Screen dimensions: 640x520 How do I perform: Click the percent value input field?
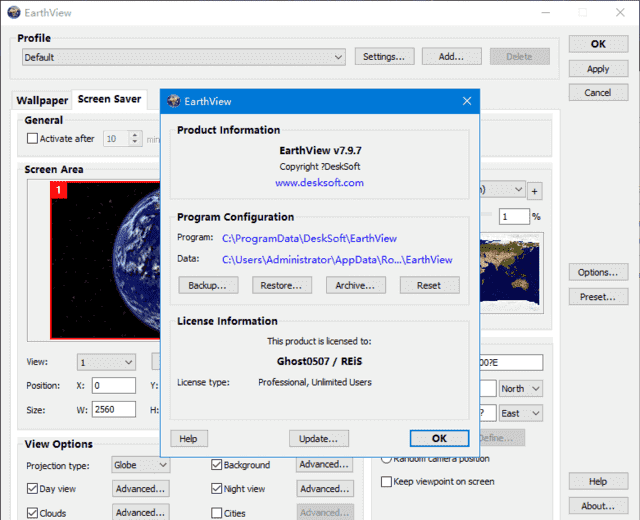click(x=514, y=216)
